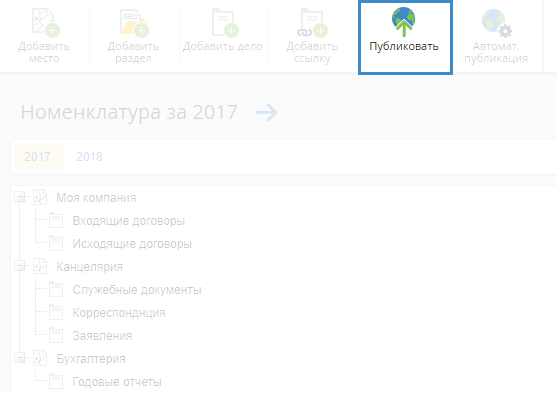Click the Публиковать globe icon
Screen dimensions: 557x393
pos(404,22)
